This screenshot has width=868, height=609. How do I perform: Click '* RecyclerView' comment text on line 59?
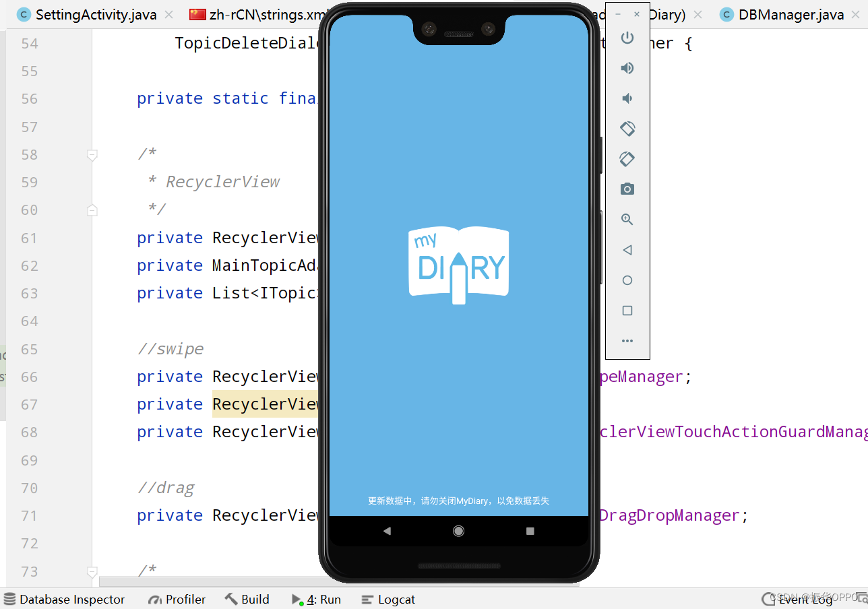[x=214, y=182]
